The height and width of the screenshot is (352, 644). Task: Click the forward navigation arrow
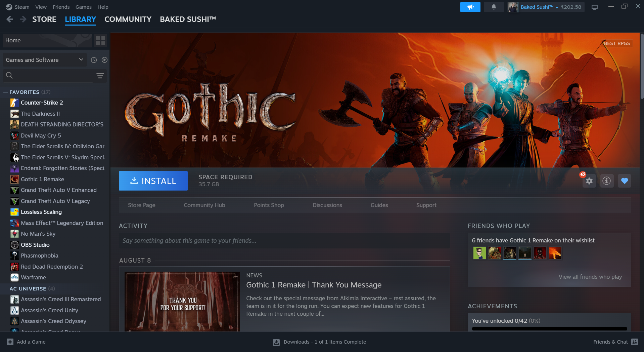(23, 19)
